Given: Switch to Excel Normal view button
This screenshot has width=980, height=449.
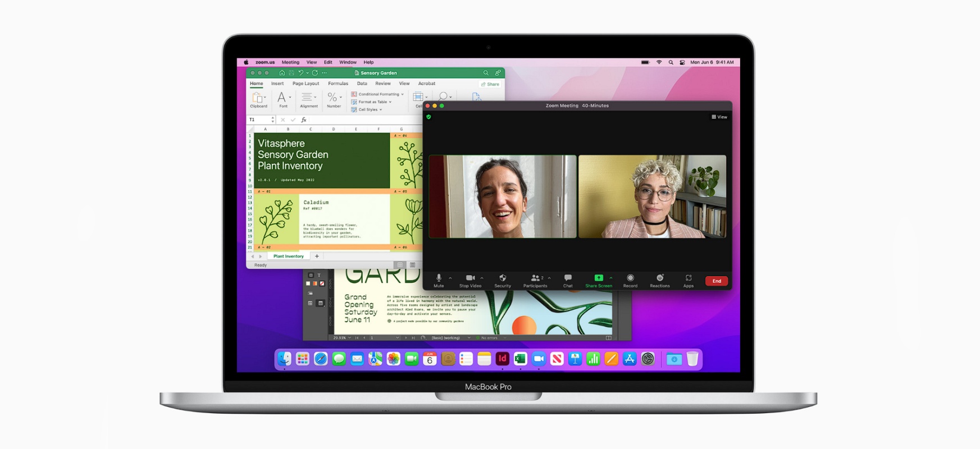Looking at the screenshot, I should [x=400, y=265].
